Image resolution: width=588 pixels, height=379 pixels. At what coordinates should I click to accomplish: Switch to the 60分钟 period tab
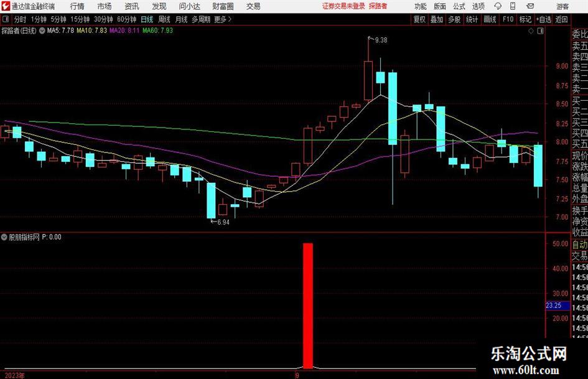tap(126, 19)
